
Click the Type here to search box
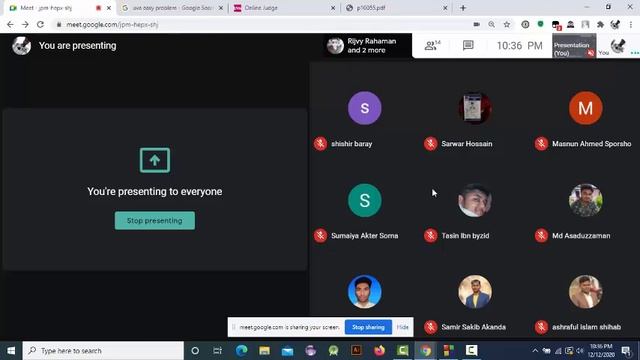(x=104, y=351)
